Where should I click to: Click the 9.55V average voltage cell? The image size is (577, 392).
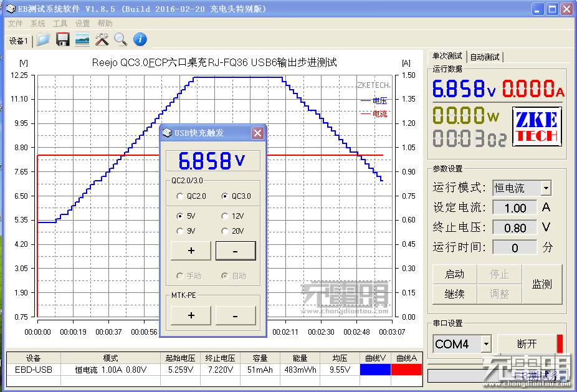340,370
